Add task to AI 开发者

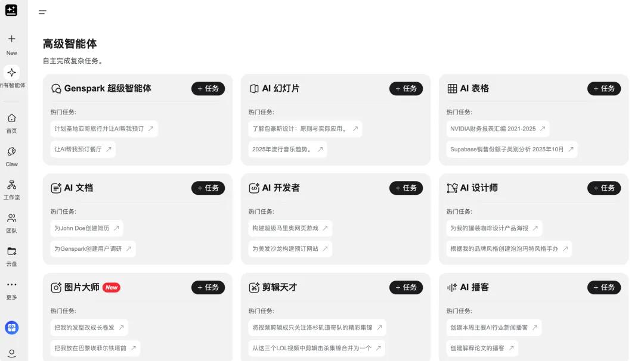point(406,188)
